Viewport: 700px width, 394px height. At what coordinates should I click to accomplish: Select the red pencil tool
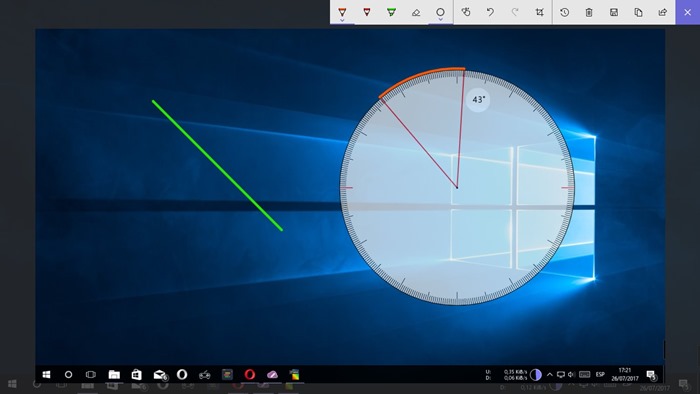pos(367,12)
